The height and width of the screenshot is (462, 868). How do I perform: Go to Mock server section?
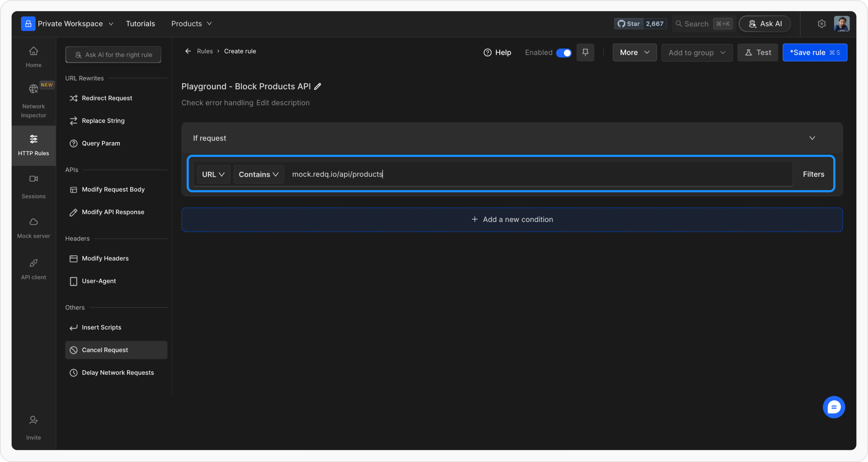tap(33, 228)
